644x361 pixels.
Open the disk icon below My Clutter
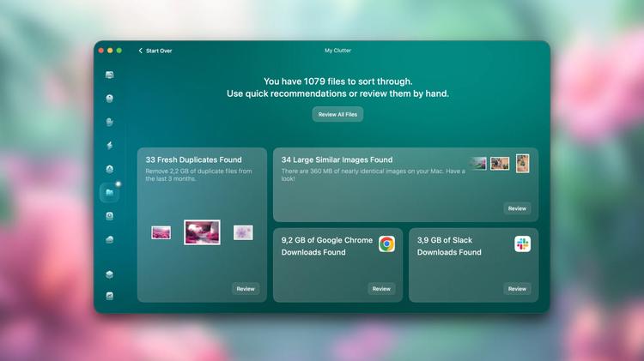110,216
